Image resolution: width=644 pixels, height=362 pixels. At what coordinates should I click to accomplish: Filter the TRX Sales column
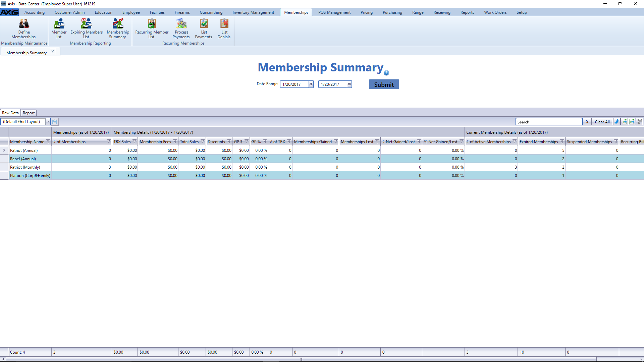pos(135,141)
